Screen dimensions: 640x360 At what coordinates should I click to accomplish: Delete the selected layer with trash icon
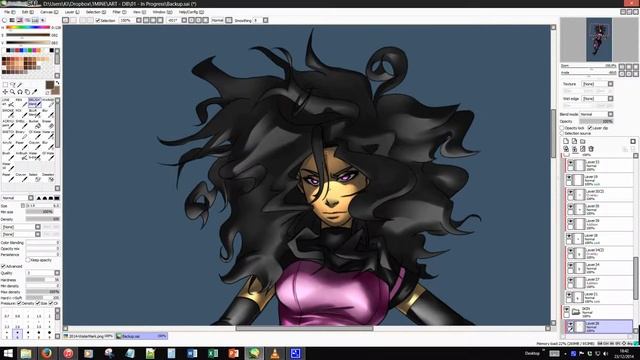point(591,149)
